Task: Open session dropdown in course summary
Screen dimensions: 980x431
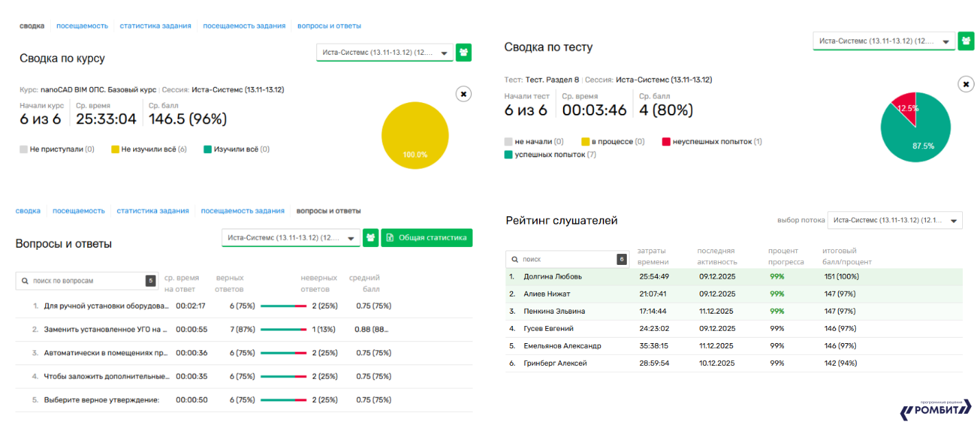Action: (385, 52)
